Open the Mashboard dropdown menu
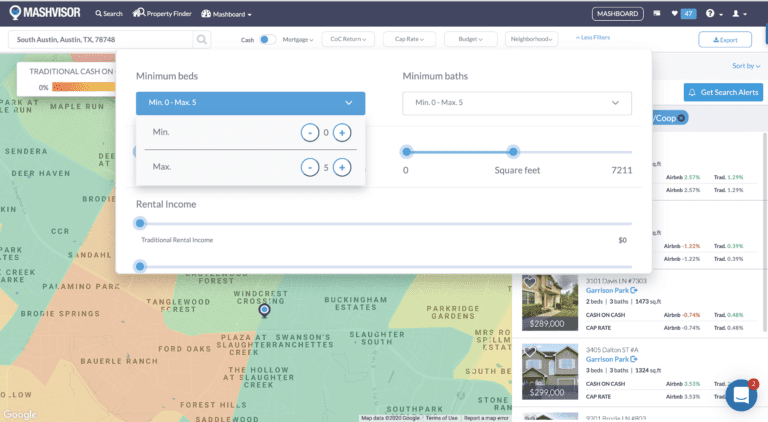768x422 pixels. (x=226, y=14)
